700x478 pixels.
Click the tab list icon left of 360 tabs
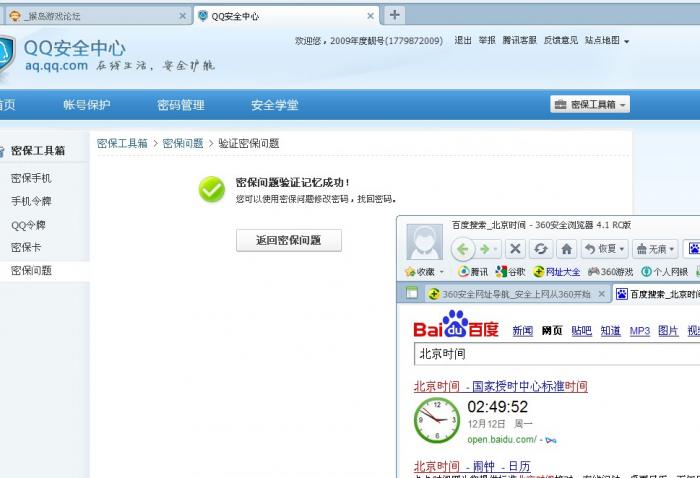click(x=412, y=293)
